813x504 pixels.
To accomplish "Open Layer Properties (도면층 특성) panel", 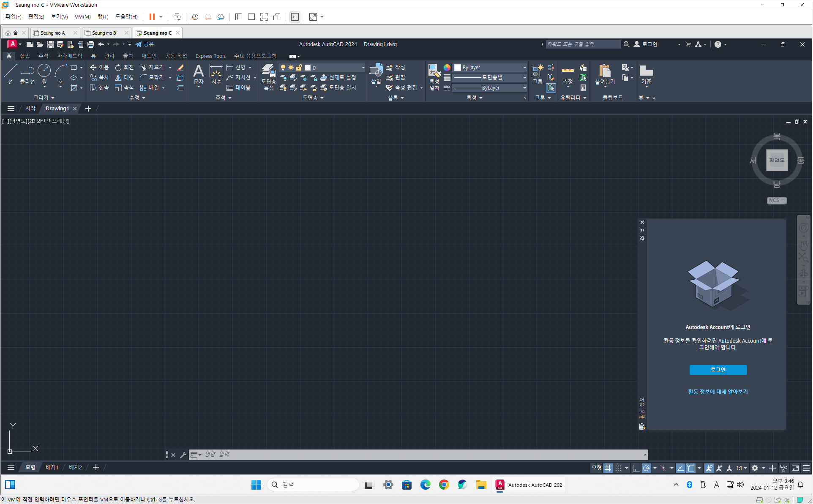I will click(268, 76).
